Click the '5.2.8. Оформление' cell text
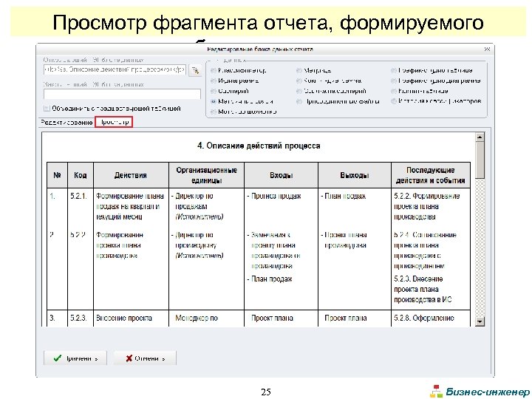 424,318
